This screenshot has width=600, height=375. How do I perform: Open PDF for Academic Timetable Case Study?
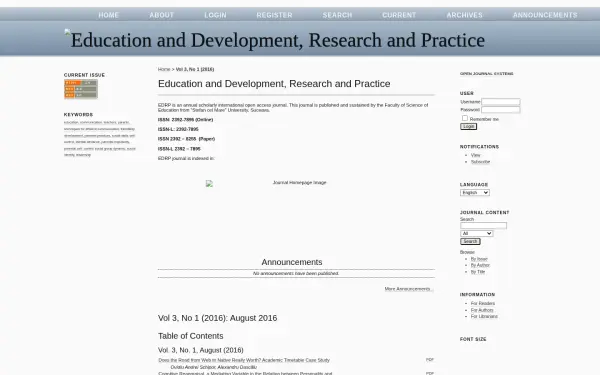pos(430,360)
